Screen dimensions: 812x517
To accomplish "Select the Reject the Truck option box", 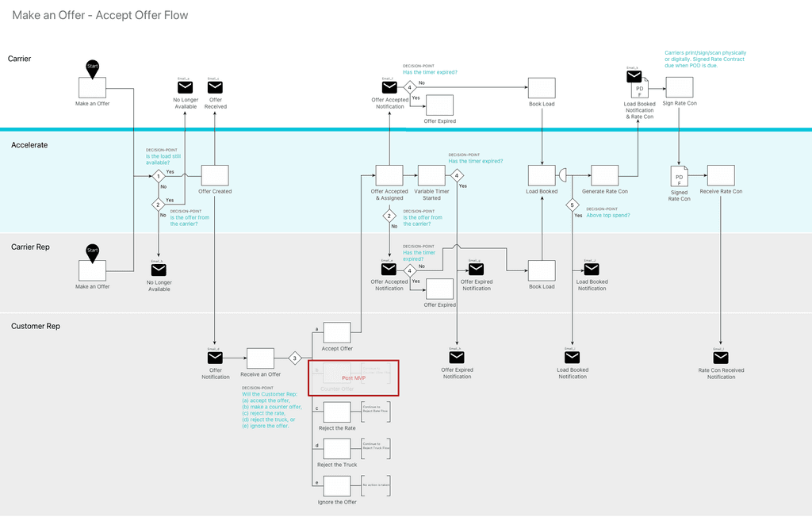I will pos(337,449).
